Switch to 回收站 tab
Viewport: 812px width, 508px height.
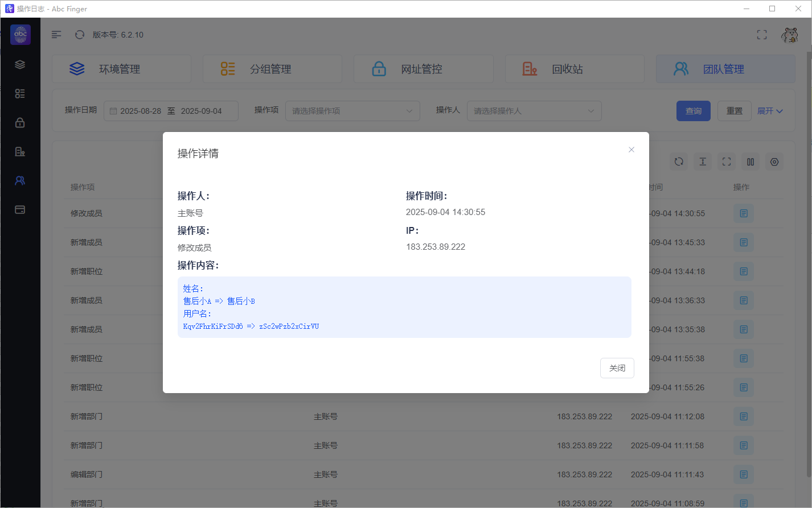[x=575, y=69]
